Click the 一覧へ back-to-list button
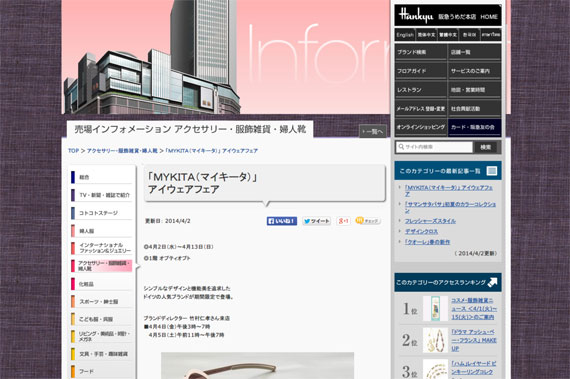 (373, 132)
